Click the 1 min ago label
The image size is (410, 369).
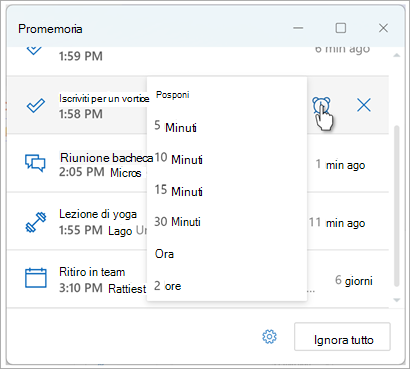point(340,165)
